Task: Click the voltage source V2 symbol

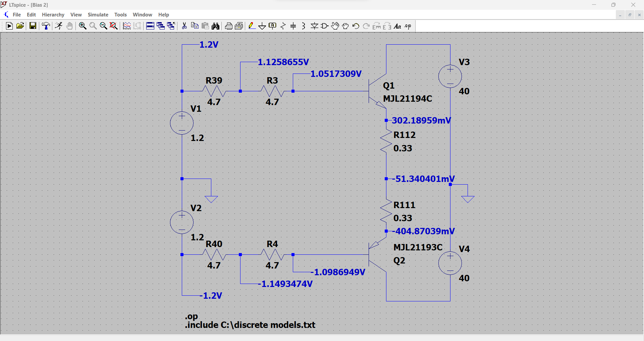Action: tap(182, 222)
